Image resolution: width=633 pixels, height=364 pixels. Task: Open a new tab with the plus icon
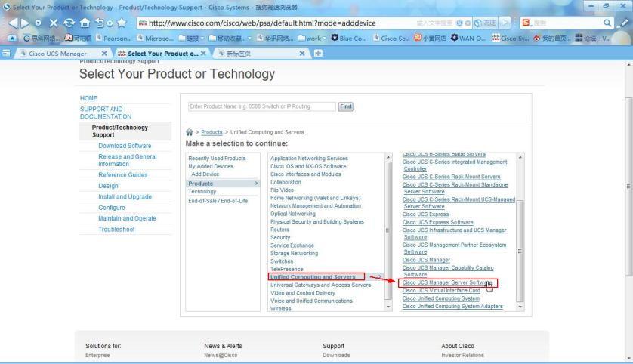(318, 54)
